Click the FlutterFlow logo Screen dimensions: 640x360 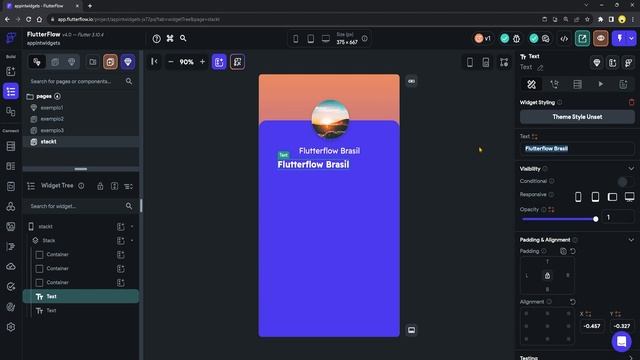coord(11,38)
